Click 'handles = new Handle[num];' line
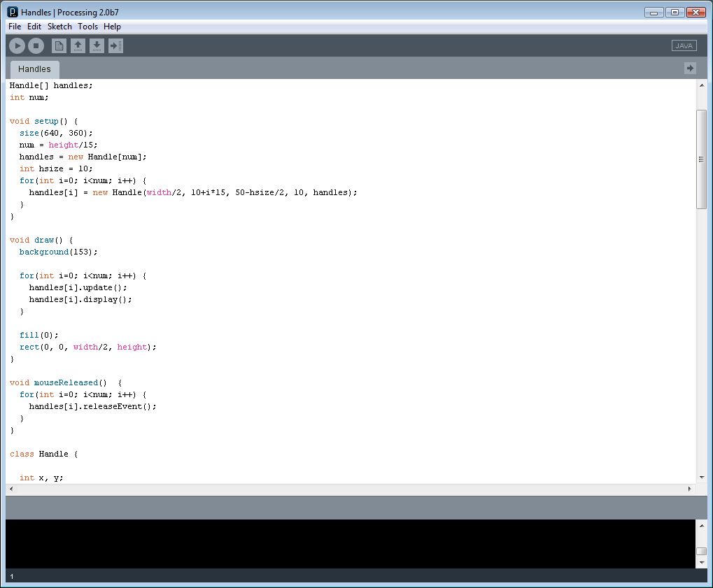713x588 pixels. click(x=83, y=157)
